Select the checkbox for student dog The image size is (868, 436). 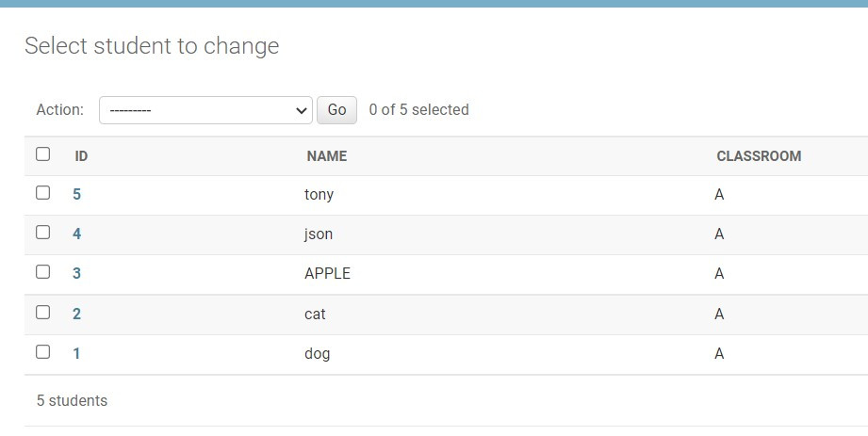coord(42,352)
